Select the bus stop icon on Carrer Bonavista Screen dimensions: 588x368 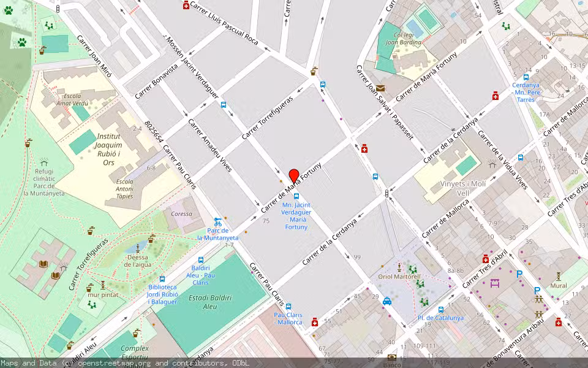click(224, 105)
